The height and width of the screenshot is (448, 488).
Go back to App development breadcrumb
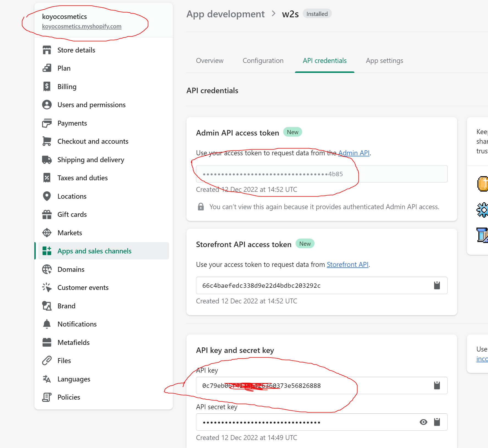coord(225,14)
